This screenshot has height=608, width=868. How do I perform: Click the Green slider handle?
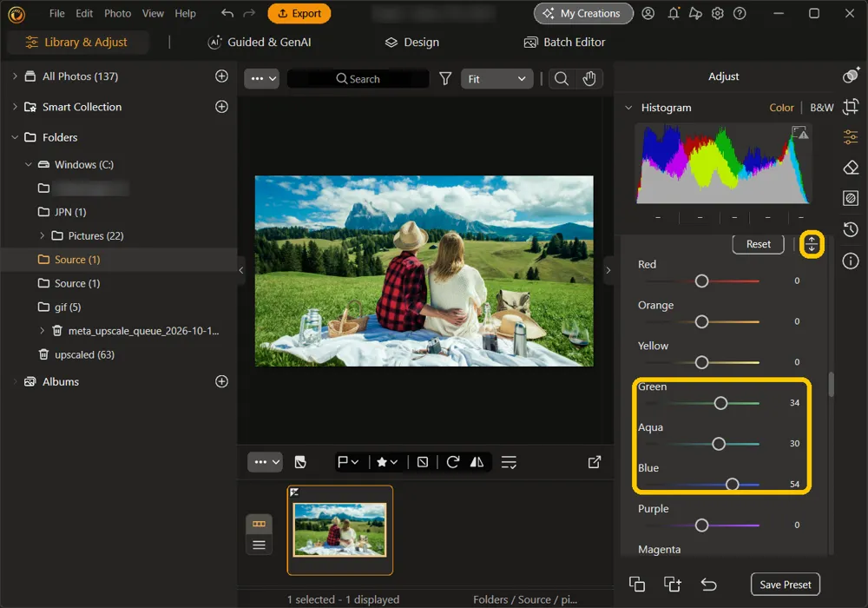(720, 403)
